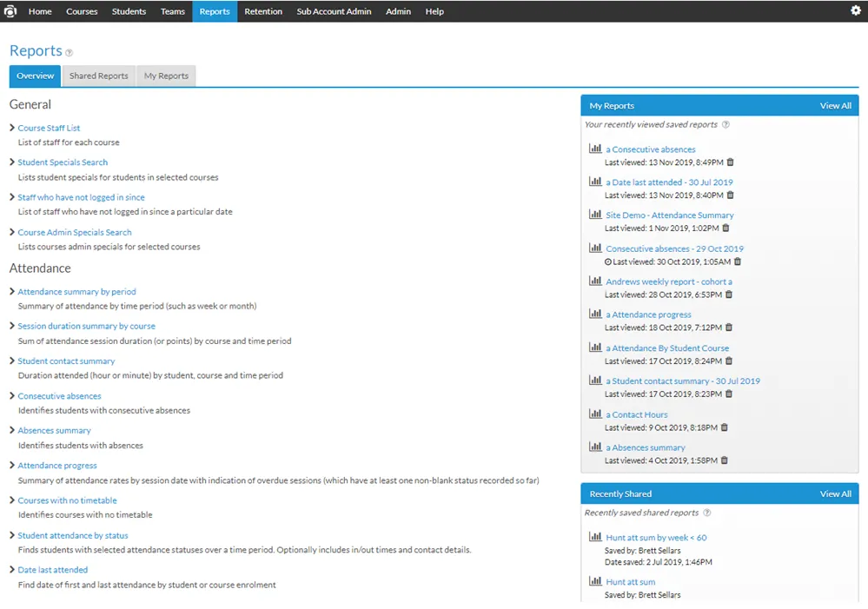The width and height of the screenshot is (868, 609).
Task: Expand the Attendance progress chevron
Action: [x=12, y=465]
